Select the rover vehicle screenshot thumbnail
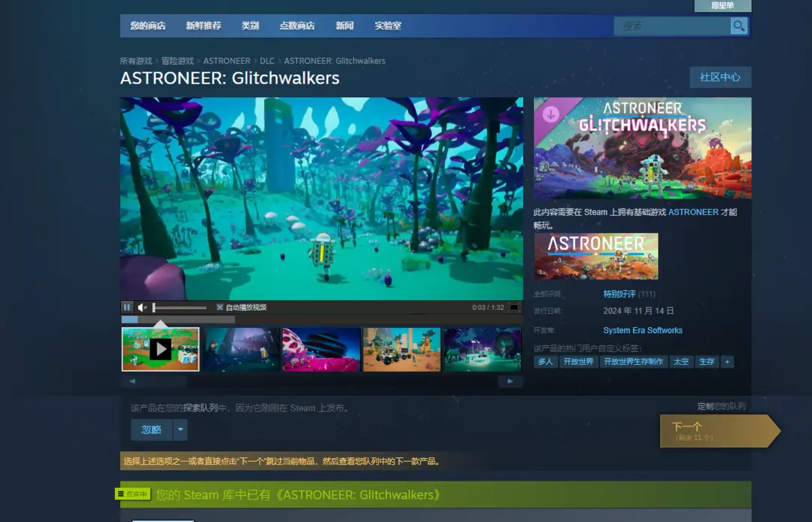812x522 pixels. coord(401,350)
